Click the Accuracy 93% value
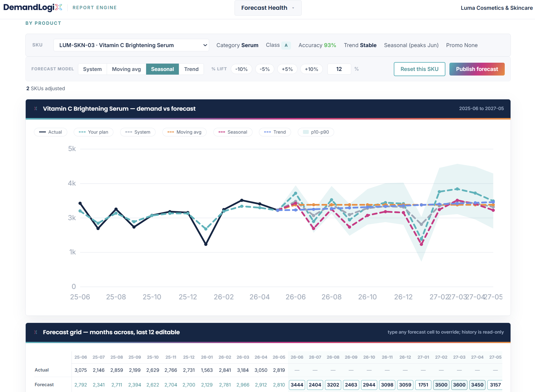535x392 pixels. pyautogui.click(x=330, y=45)
